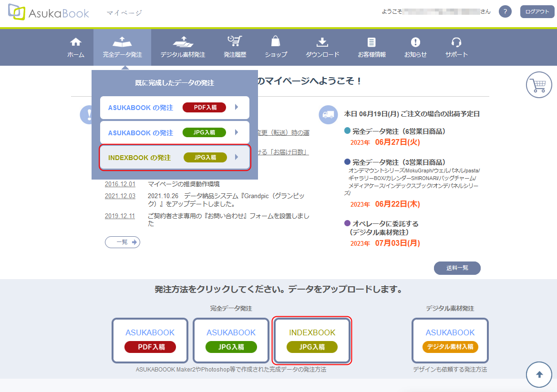Open the ショップ shopping bag icon
The image size is (557, 392).
tap(276, 42)
